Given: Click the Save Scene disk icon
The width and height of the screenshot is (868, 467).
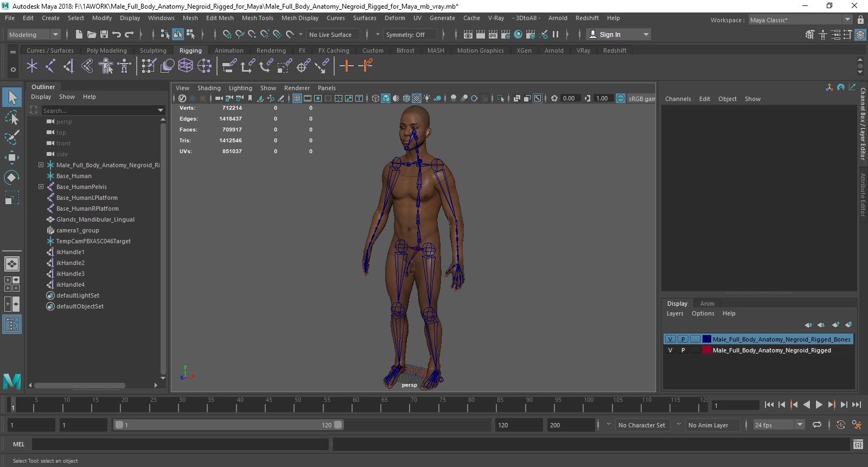Looking at the screenshot, I should [x=104, y=34].
